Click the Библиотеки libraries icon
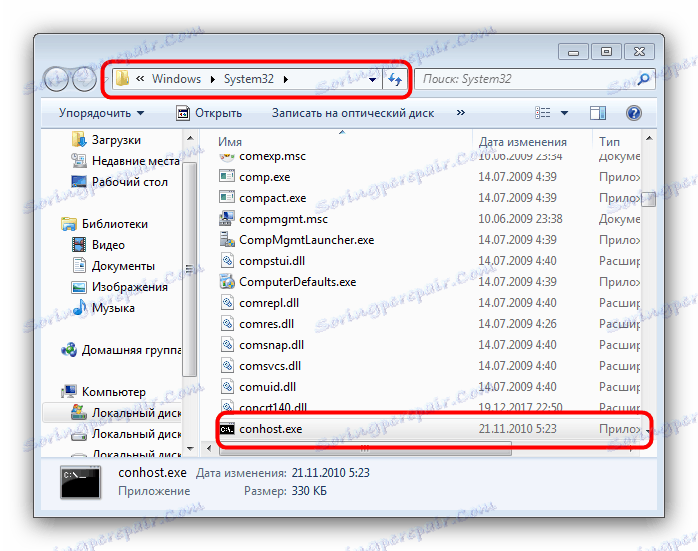The height and width of the screenshot is (551, 698). (69, 223)
